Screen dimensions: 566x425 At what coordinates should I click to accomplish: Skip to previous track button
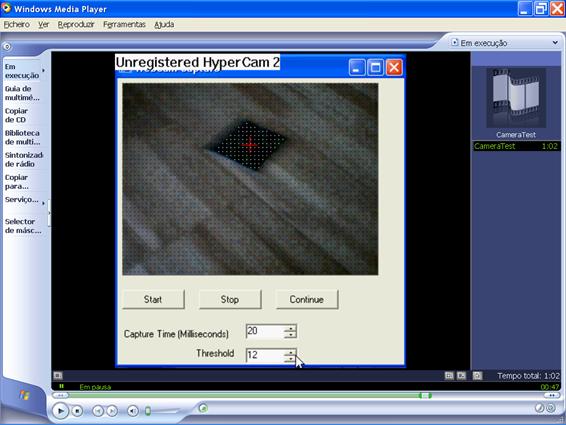tap(98, 411)
